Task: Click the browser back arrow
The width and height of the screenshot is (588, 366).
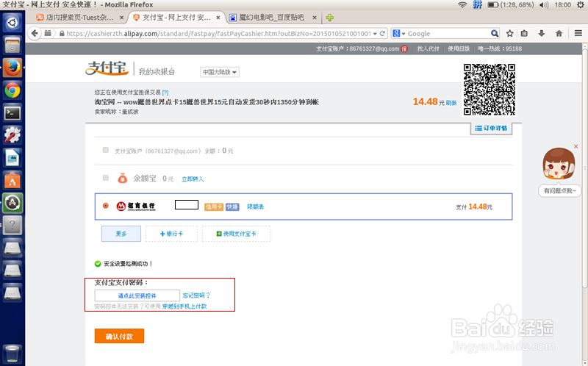Action: click(35, 33)
